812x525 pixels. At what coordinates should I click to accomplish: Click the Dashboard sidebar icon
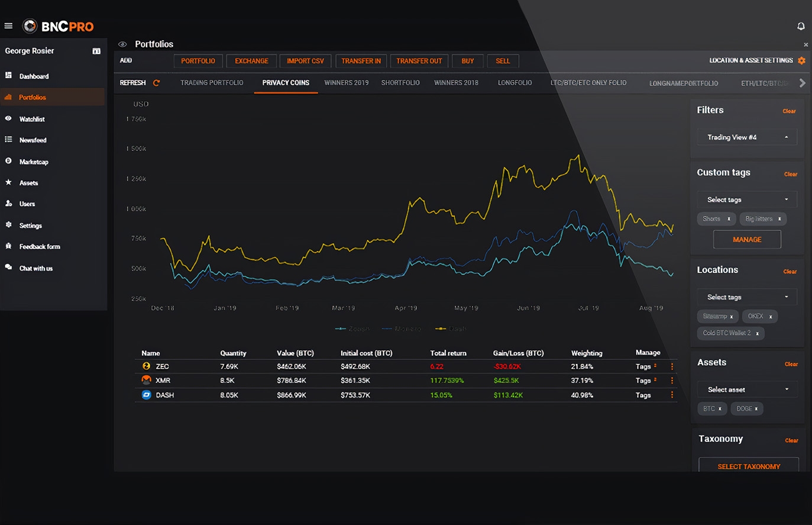8,76
